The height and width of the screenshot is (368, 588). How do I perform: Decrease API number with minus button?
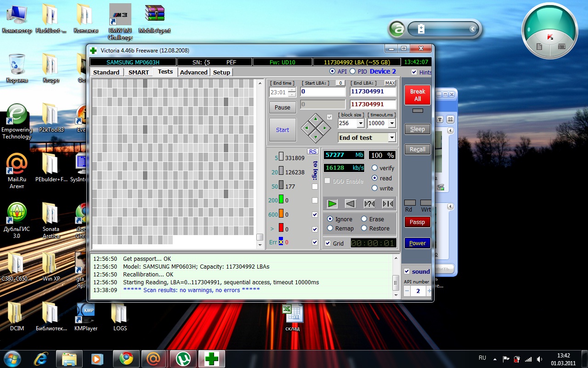pyautogui.click(x=407, y=291)
